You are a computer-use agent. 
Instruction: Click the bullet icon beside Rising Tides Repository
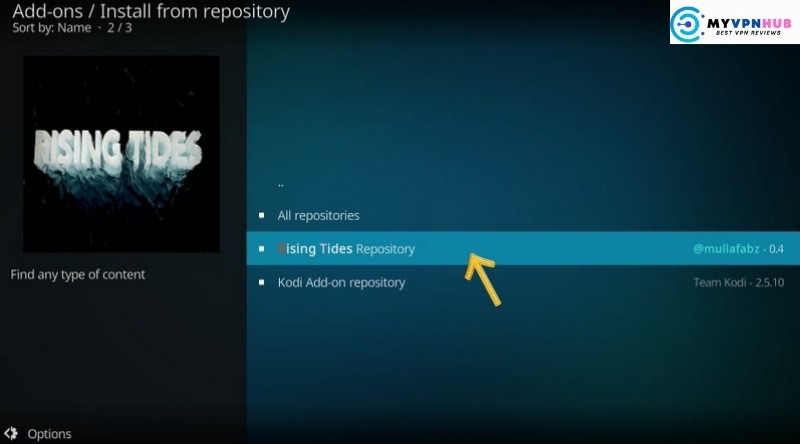(262, 249)
